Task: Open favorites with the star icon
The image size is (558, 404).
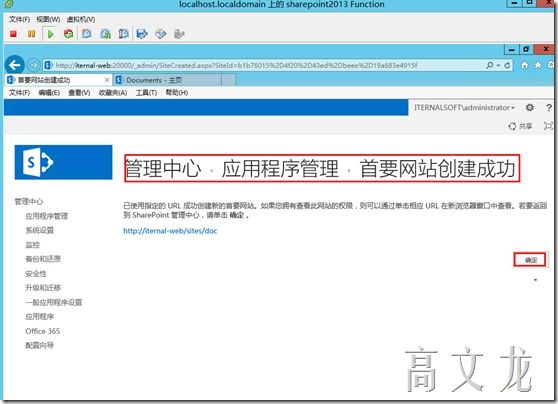Action: point(538,65)
